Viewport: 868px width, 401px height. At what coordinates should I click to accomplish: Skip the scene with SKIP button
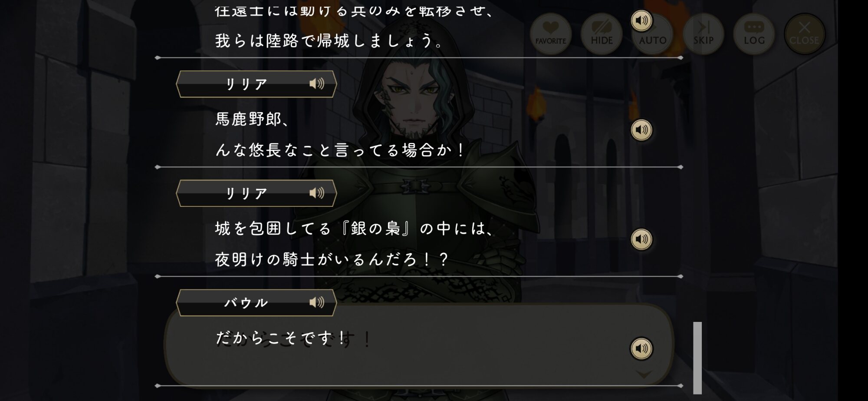(704, 34)
